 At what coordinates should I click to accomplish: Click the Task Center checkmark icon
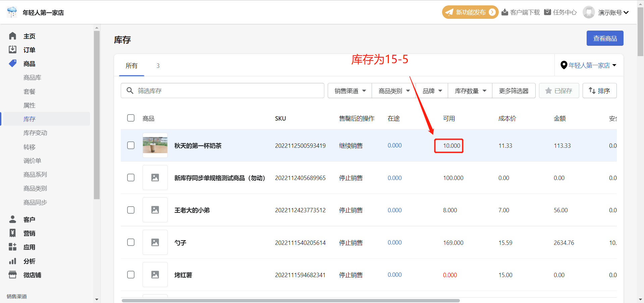tap(547, 12)
